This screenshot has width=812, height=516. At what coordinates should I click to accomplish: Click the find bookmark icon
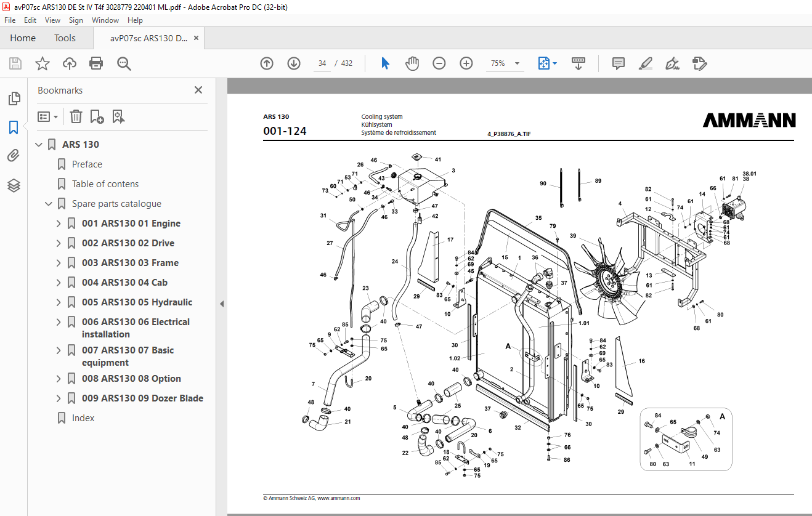click(x=118, y=116)
